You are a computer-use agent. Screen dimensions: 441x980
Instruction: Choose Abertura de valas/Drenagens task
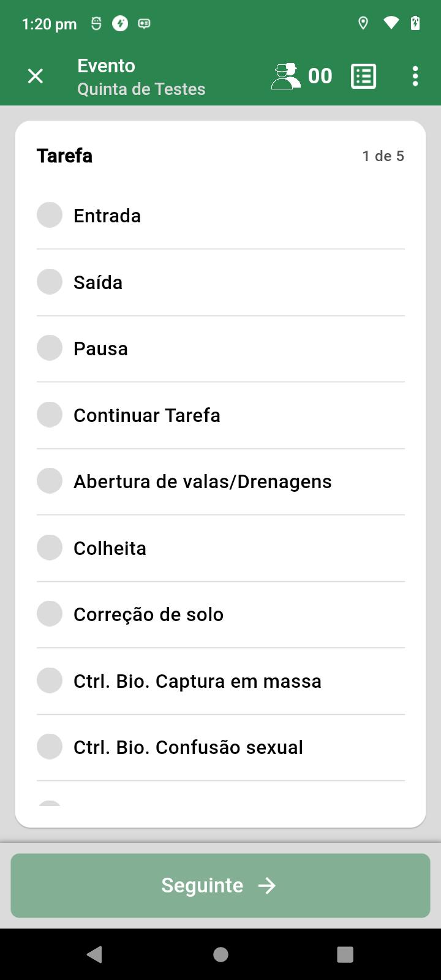pos(221,481)
